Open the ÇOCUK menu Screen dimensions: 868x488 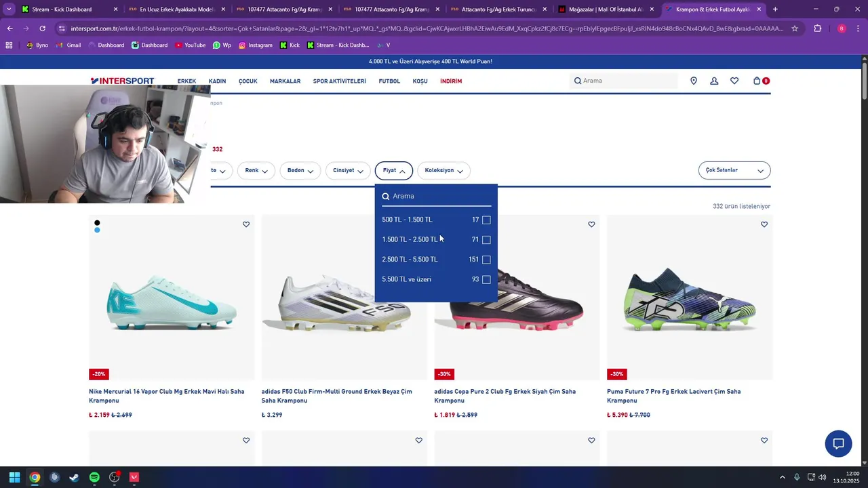point(248,81)
